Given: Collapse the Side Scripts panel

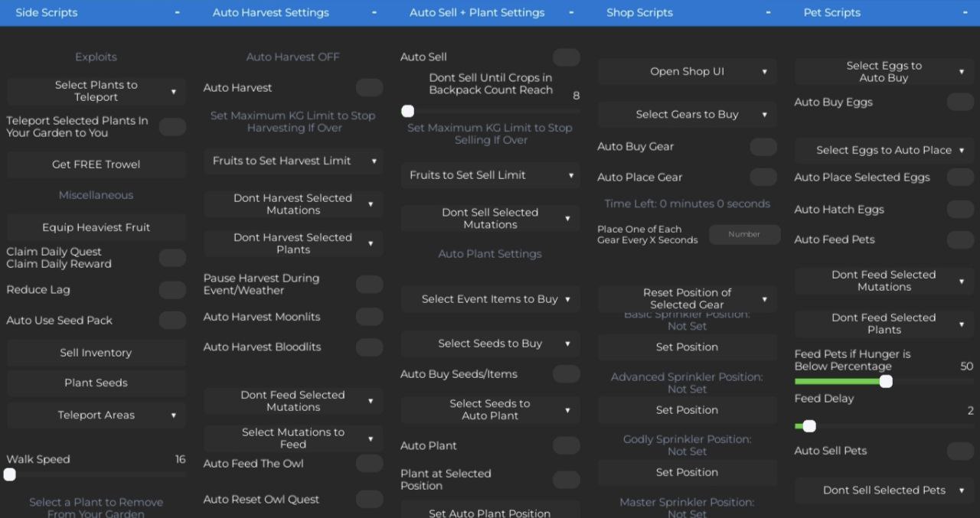Looking at the screenshot, I should tap(177, 13).
